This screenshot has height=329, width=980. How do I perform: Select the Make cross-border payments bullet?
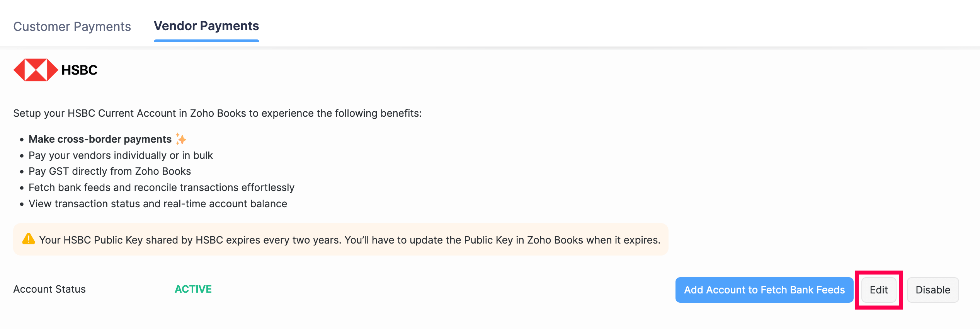100,139
